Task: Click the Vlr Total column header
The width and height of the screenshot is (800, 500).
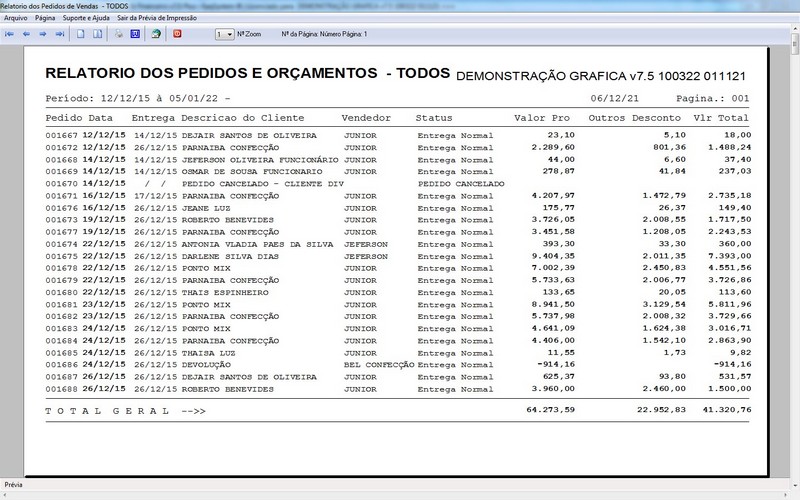Action: pos(721,118)
